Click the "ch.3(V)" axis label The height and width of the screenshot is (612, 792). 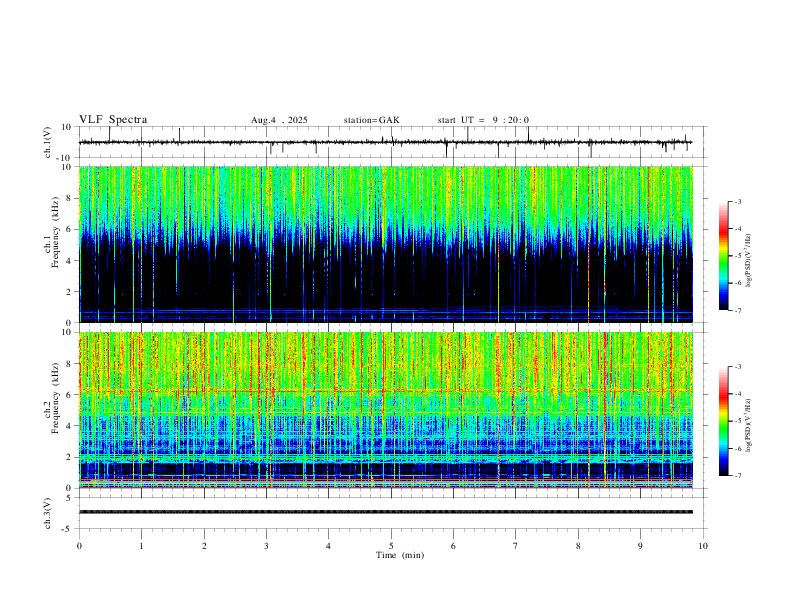tap(48, 513)
